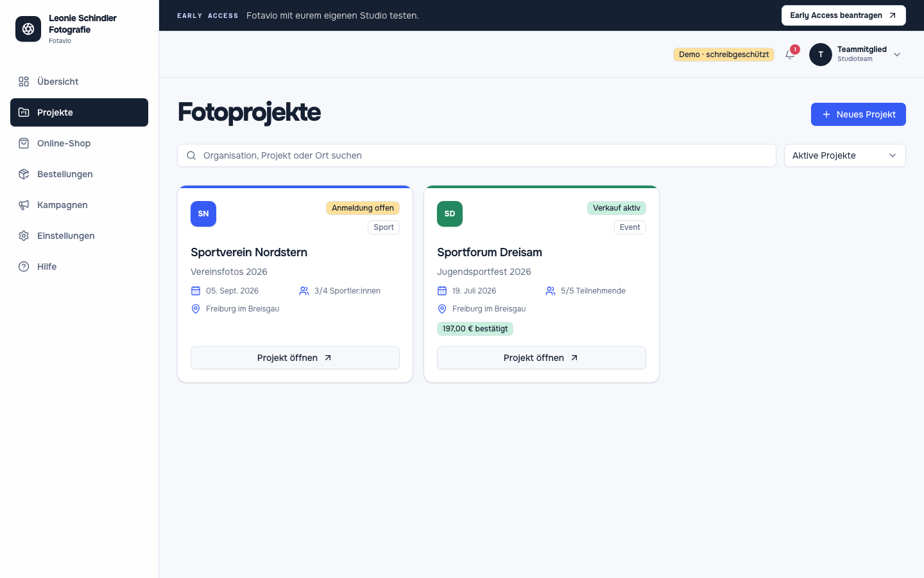Expand the Aktive Projekte filter dropdown
The height and width of the screenshot is (578, 924).
[844, 155]
